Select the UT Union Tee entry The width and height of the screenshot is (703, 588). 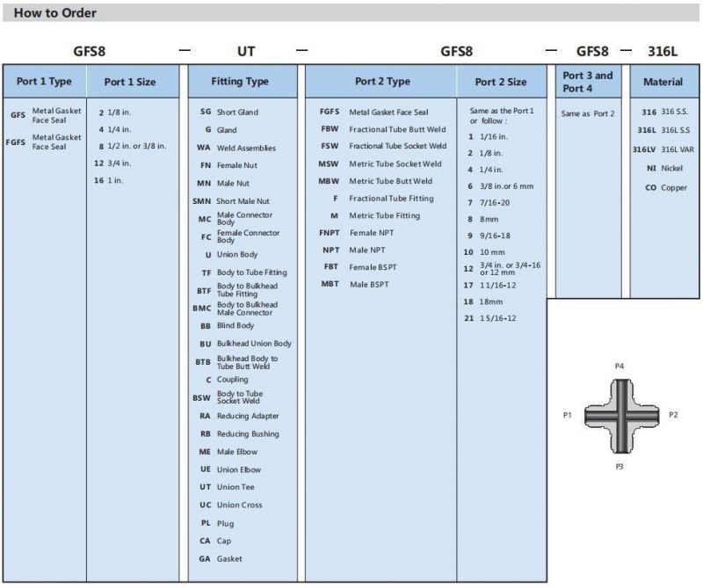228,487
